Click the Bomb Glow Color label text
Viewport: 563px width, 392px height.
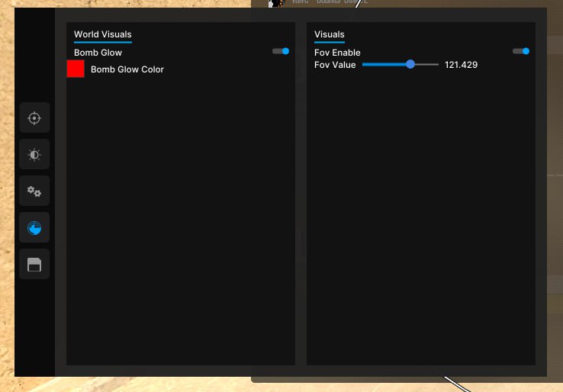pos(127,69)
